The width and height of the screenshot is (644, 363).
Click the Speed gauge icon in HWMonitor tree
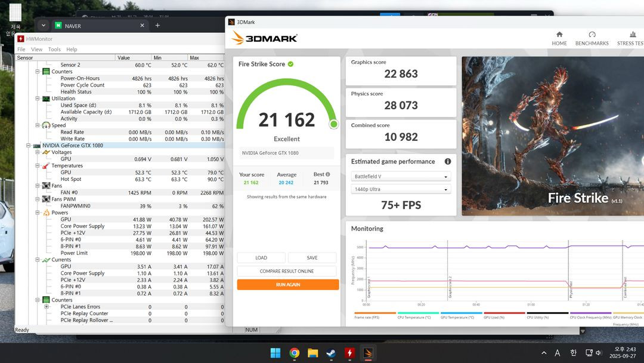(x=46, y=125)
